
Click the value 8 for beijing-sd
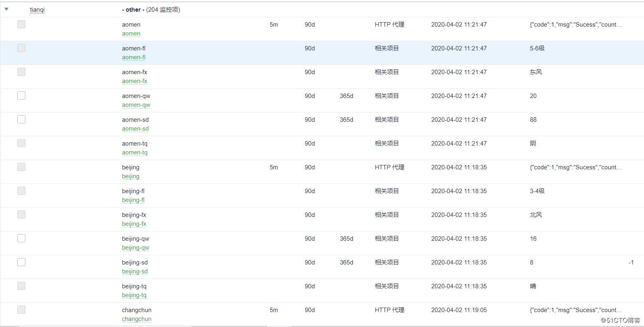click(x=532, y=262)
